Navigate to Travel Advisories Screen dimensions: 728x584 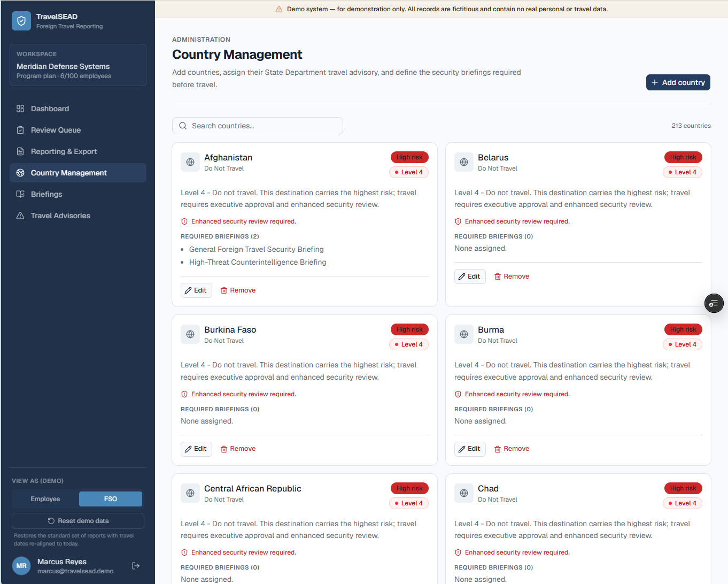coord(78,216)
